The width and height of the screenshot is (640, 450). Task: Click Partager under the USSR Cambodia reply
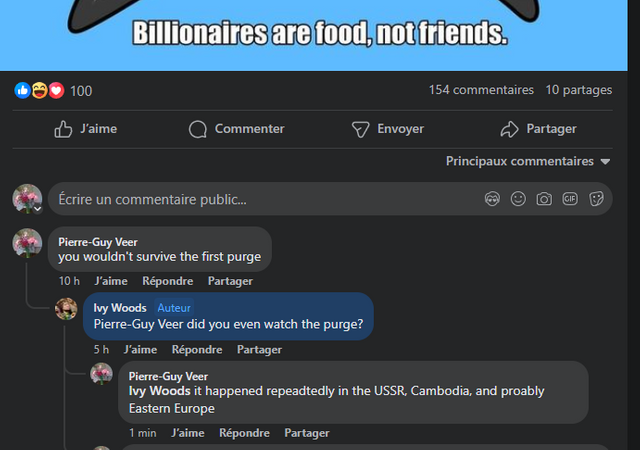[307, 433]
